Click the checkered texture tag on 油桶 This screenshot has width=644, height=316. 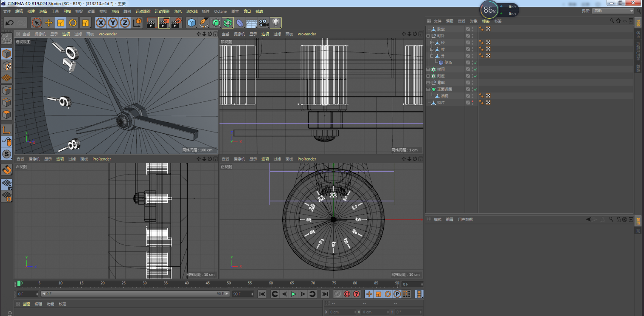pyautogui.click(x=488, y=96)
